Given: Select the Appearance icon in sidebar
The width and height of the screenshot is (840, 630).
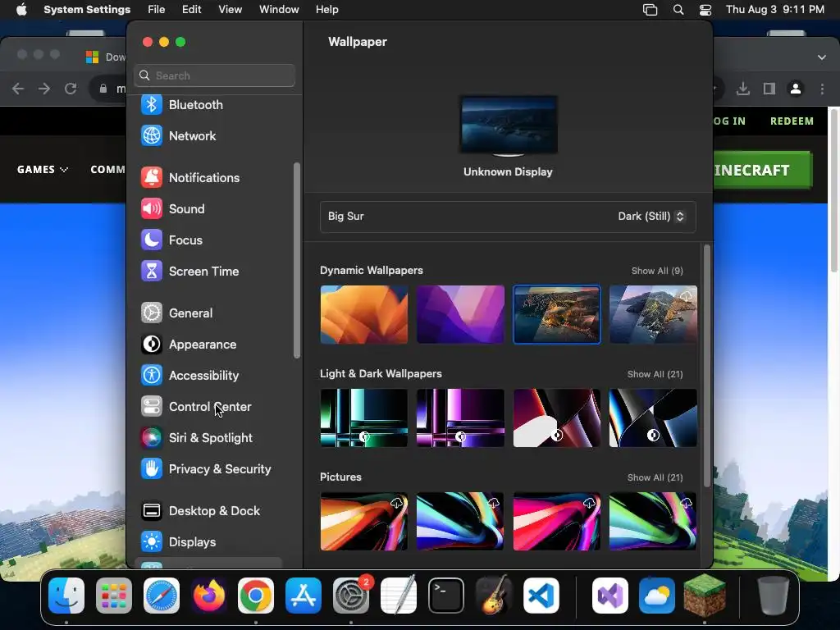Looking at the screenshot, I should coord(152,344).
